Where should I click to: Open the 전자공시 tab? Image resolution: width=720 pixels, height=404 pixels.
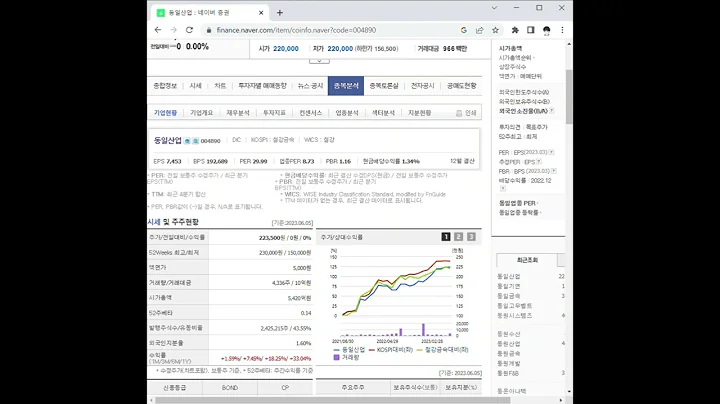click(x=422, y=86)
